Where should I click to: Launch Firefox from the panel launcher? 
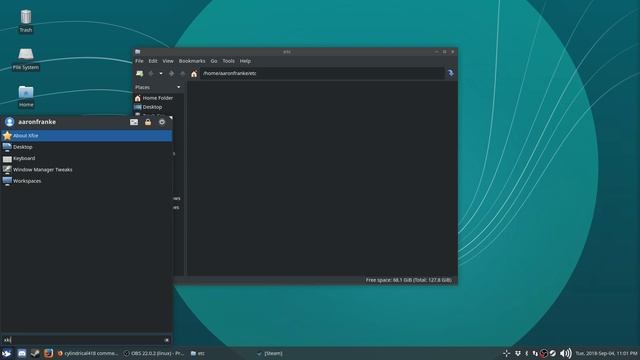[x=49, y=353]
